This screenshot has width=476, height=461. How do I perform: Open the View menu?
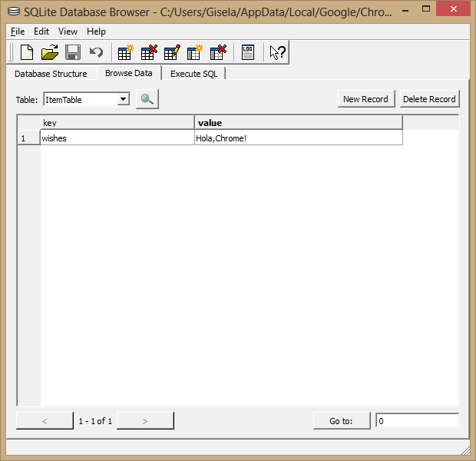pyautogui.click(x=68, y=32)
